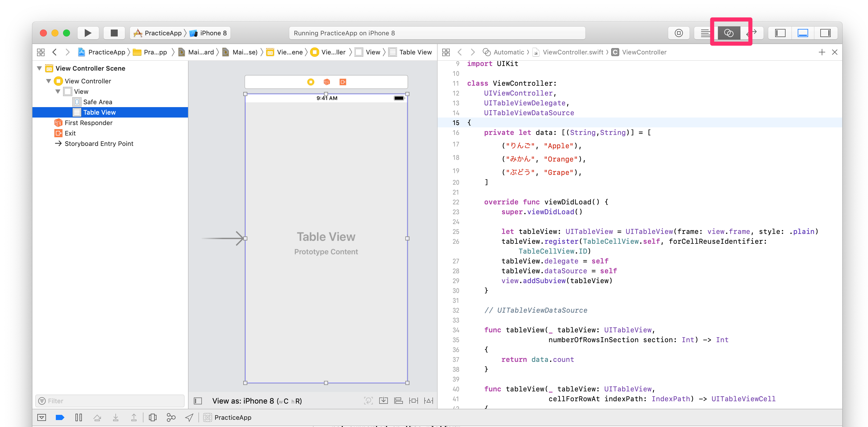The width and height of the screenshot is (868, 427).
Task: Open ViewController.swift in the jump bar
Action: pyautogui.click(x=572, y=52)
